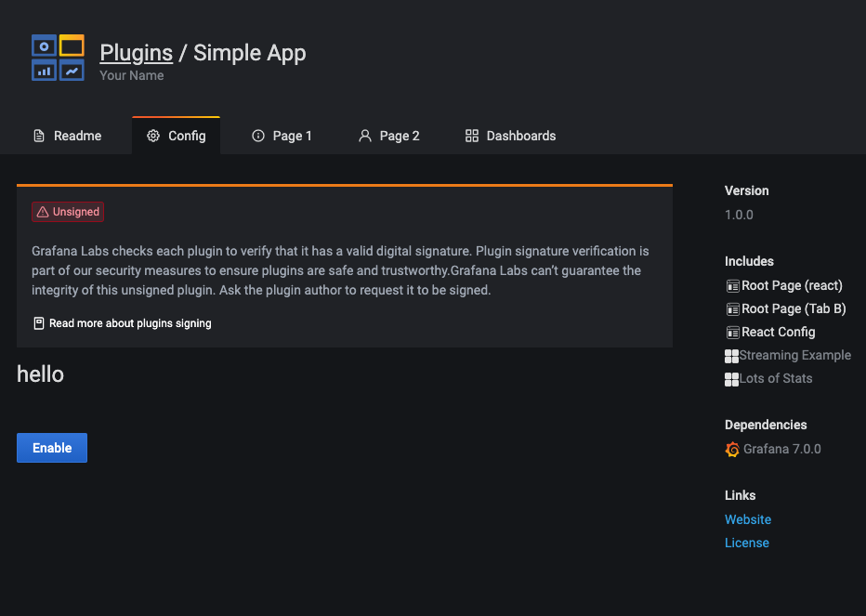The height and width of the screenshot is (616, 866).
Task: Click the Unsigned warning triangle icon
Action: [43, 212]
